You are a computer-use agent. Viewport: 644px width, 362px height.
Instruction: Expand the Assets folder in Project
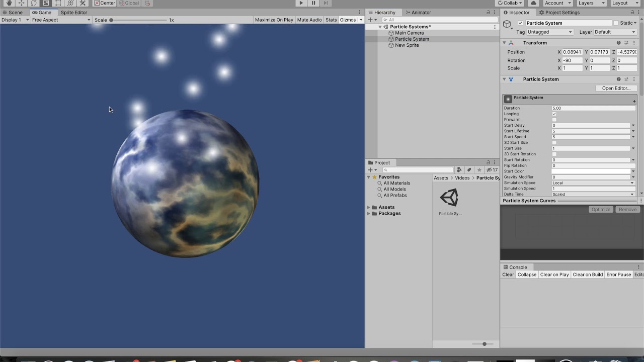[x=368, y=207]
